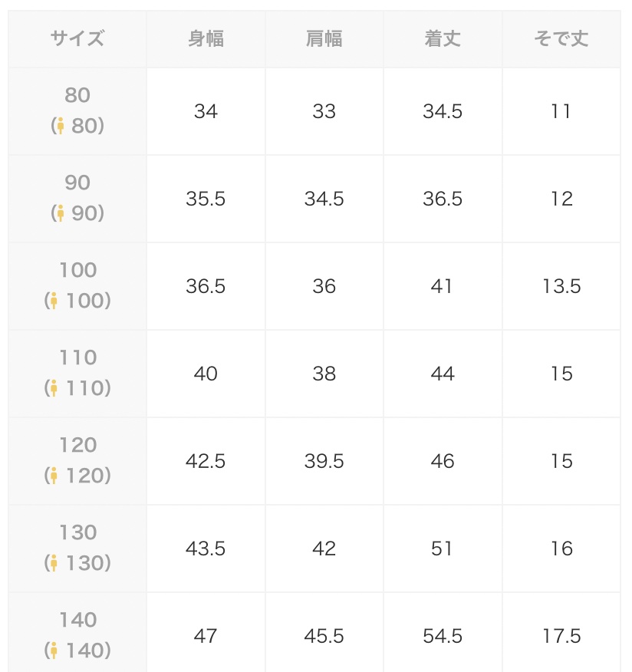Select the サイズ column header

tap(77, 39)
